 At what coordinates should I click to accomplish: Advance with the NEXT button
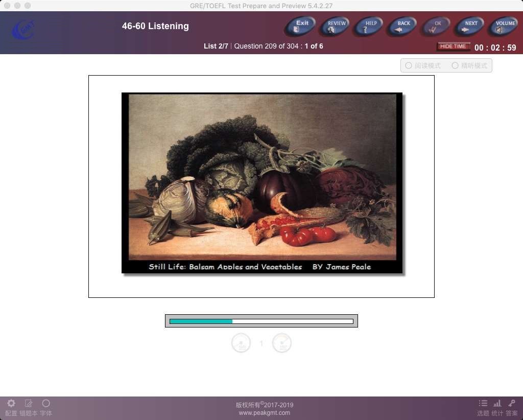[469, 26]
